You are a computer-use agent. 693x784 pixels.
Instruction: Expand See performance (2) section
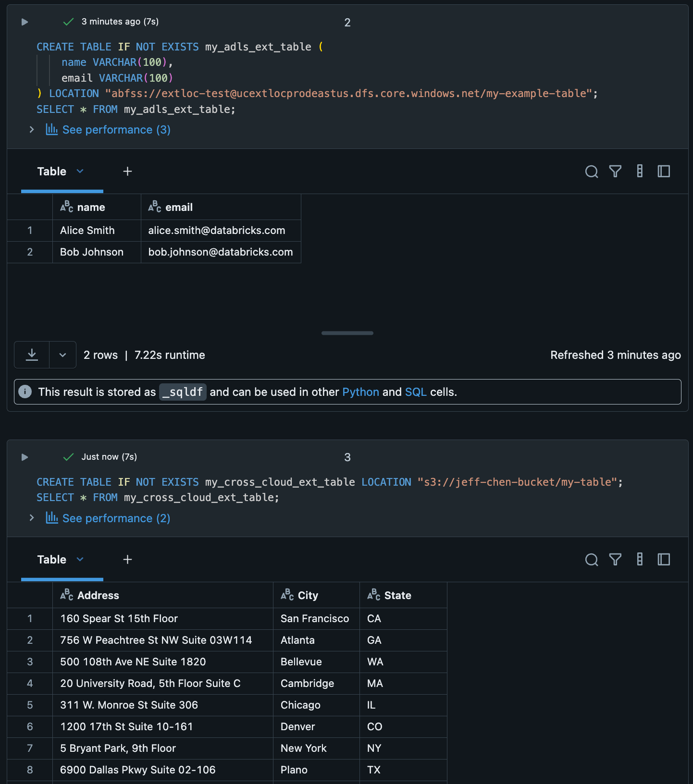[x=32, y=518]
